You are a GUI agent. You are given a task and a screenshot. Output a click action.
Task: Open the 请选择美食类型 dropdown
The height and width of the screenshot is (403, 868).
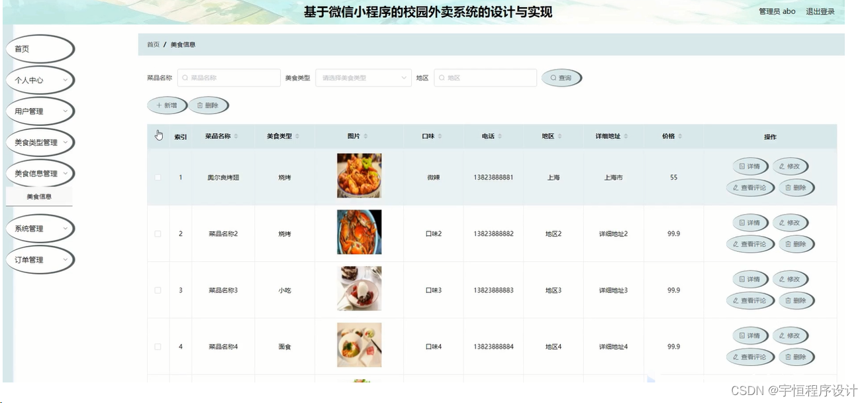(363, 78)
